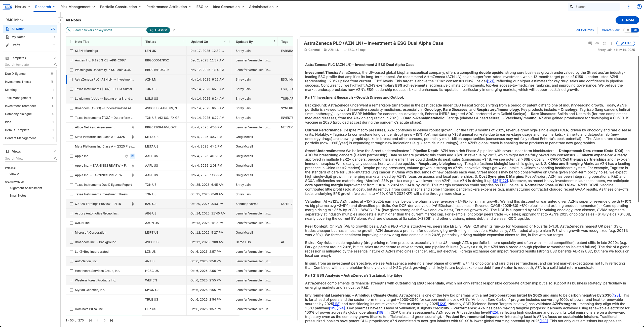The image size is (644, 327).
Task: Open note's three-dot options menu
Action: pyautogui.click(x=611, y=43)
